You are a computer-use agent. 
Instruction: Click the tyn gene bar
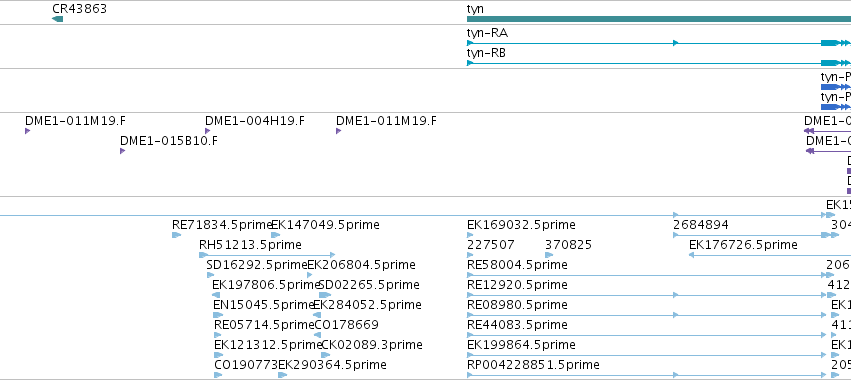(x=659, y=20)
